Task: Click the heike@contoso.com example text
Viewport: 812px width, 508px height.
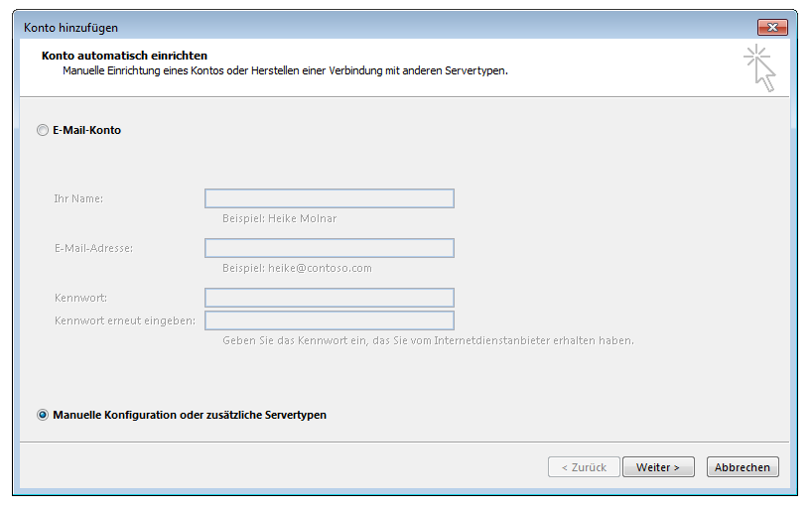Action: tap(297, 268)
